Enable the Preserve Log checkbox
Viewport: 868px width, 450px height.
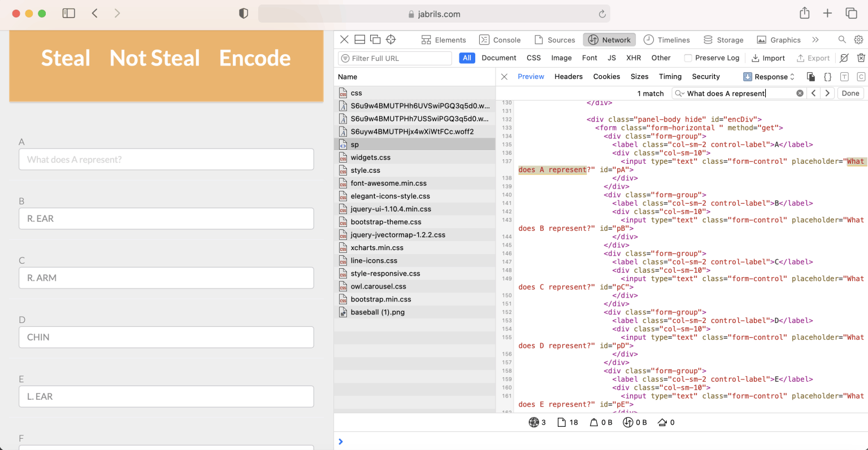click(688, 58)
